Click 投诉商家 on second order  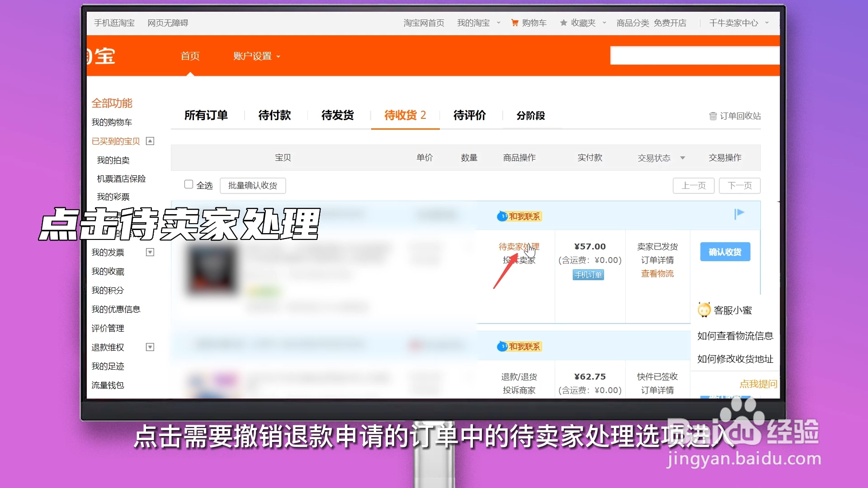coord(519,390)
